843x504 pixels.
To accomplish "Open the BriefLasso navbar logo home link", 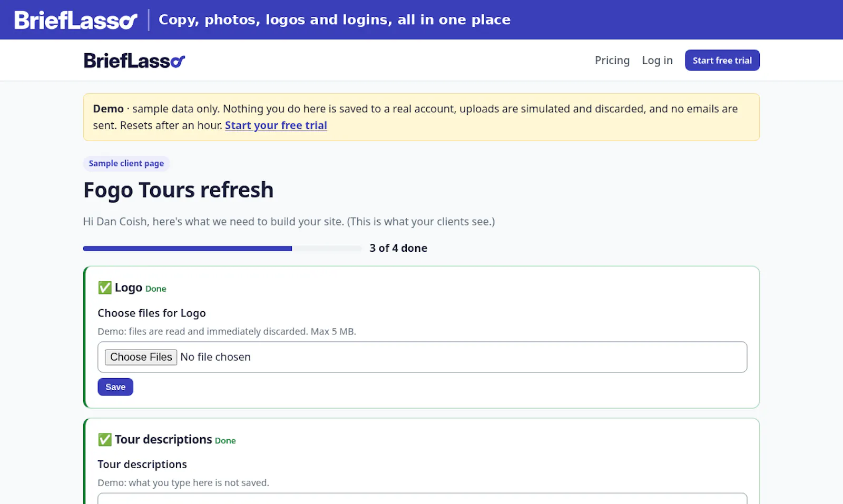I will pyautogui.click(x=134, y=61).
